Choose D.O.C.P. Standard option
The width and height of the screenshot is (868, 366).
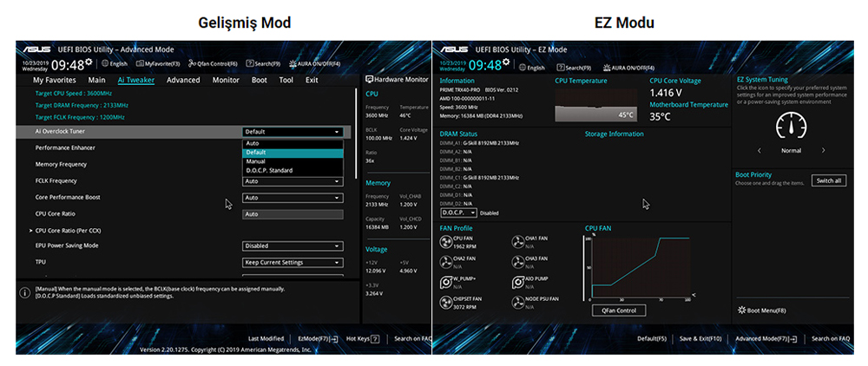293,170
